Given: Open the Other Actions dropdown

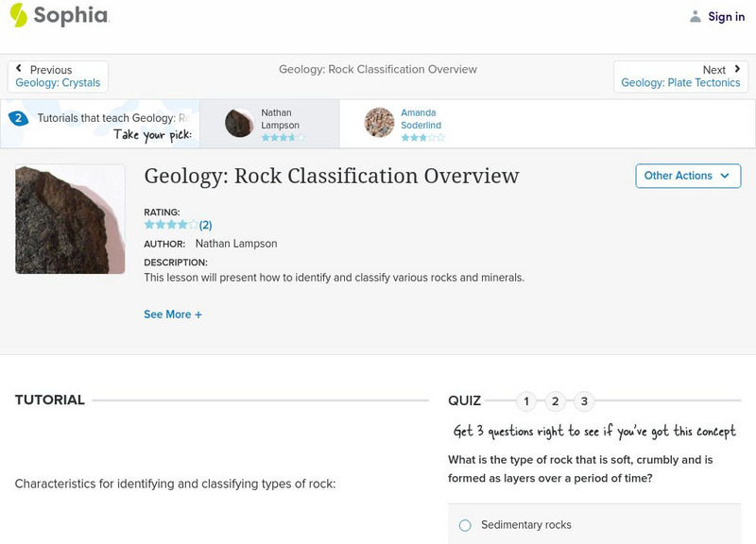Looking at the screenshot, I should click(x=688, y=176).
